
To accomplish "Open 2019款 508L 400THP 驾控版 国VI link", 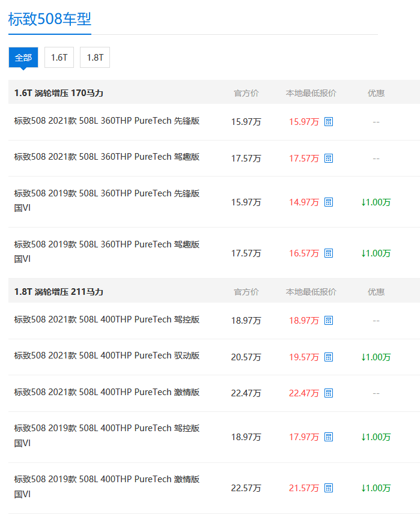I will click(106, 436).
